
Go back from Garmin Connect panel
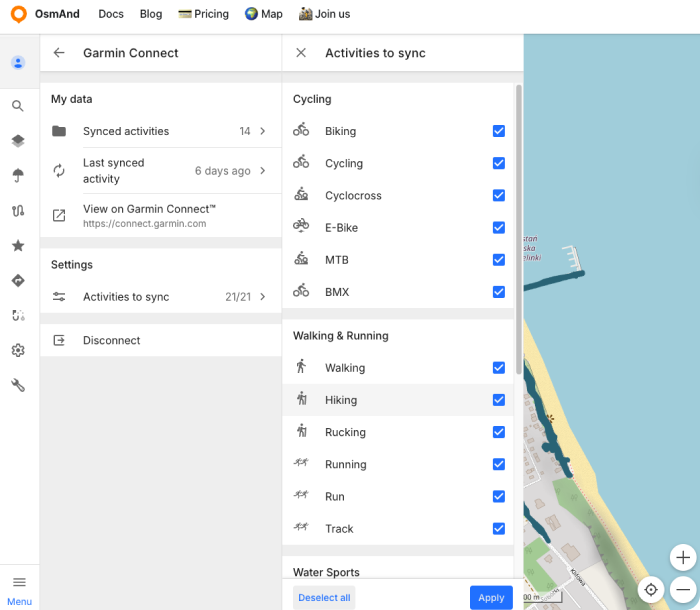[59, 53]
